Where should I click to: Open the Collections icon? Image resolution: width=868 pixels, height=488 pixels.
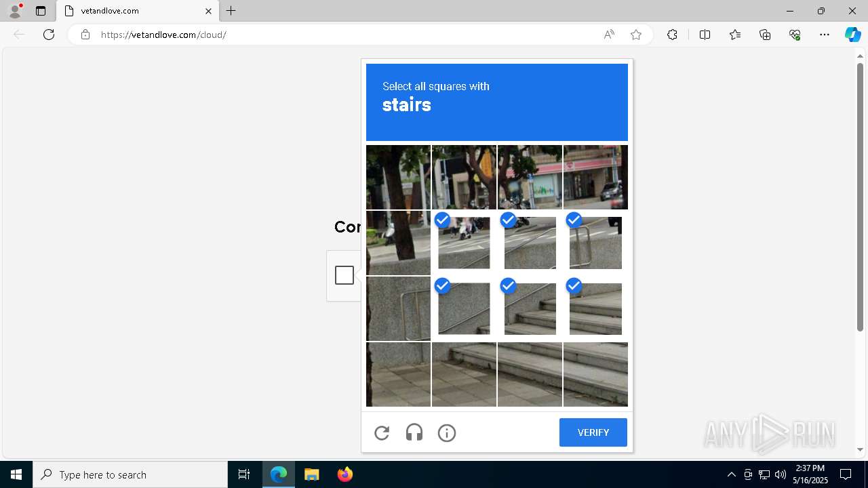click(765, 35)
